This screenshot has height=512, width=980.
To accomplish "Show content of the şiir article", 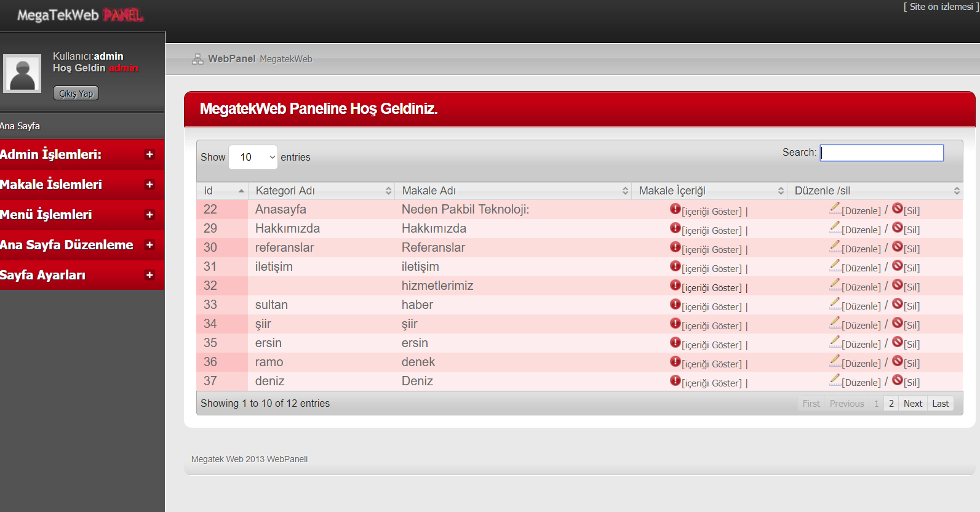I will coord(711,326).
